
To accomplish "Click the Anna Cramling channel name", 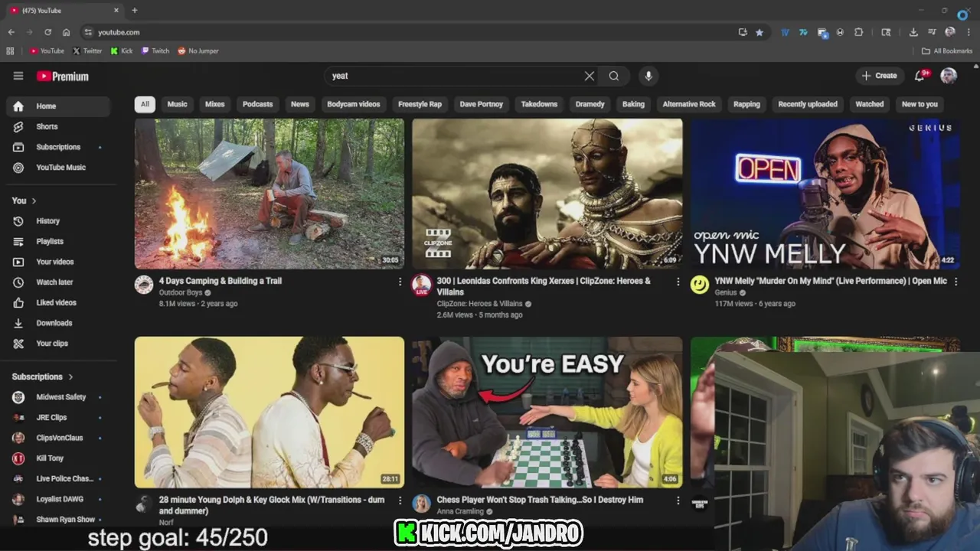I will pos(460,511).
